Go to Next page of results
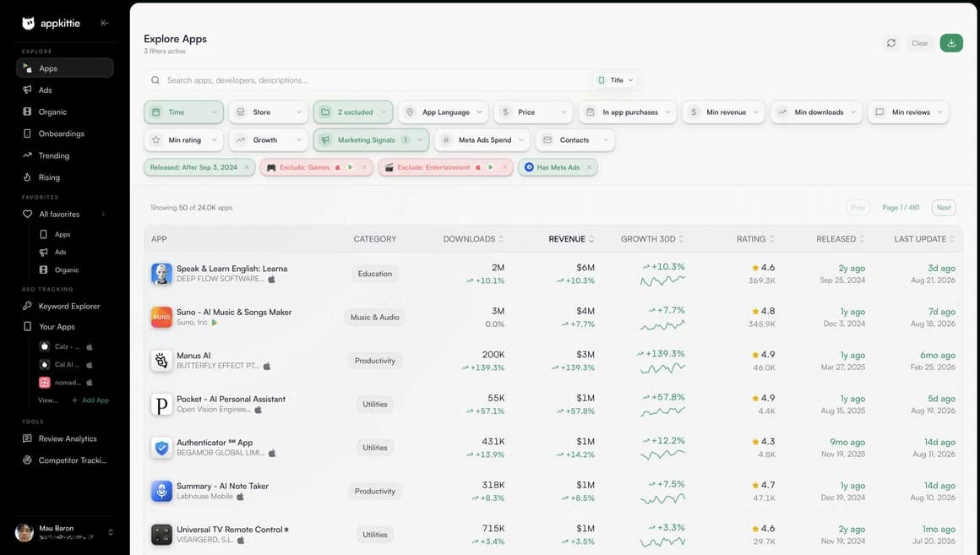Viewport: 980px width, 555px height. [944, 208]
